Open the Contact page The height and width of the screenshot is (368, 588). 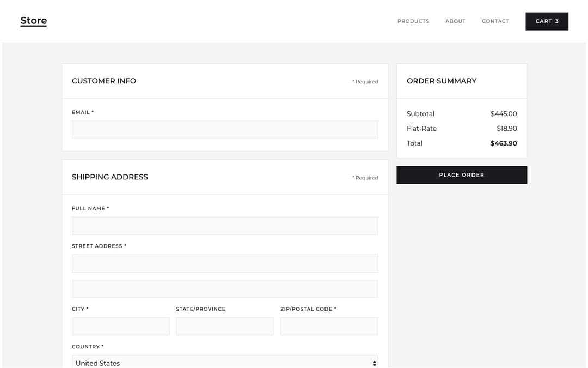pyautogui.click(x=495, y=21)
